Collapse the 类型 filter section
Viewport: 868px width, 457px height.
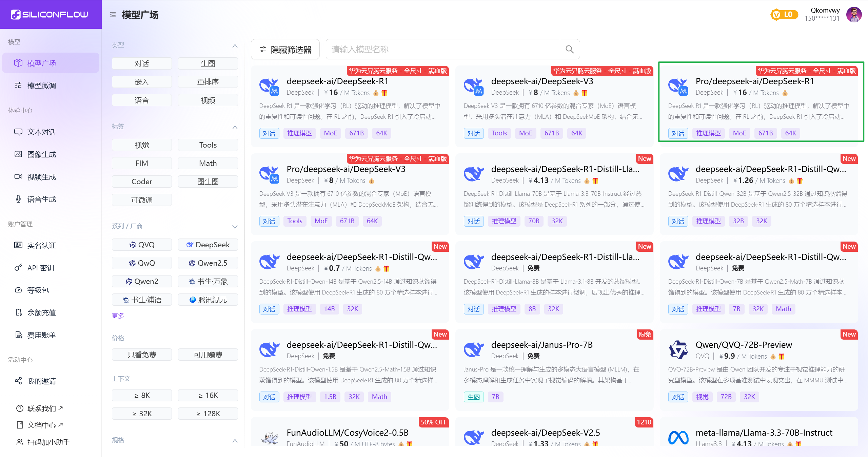235,46
